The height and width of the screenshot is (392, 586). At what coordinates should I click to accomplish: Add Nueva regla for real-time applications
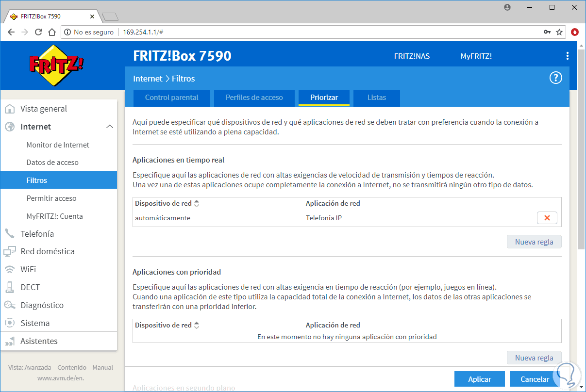click(x=534, y=242)
